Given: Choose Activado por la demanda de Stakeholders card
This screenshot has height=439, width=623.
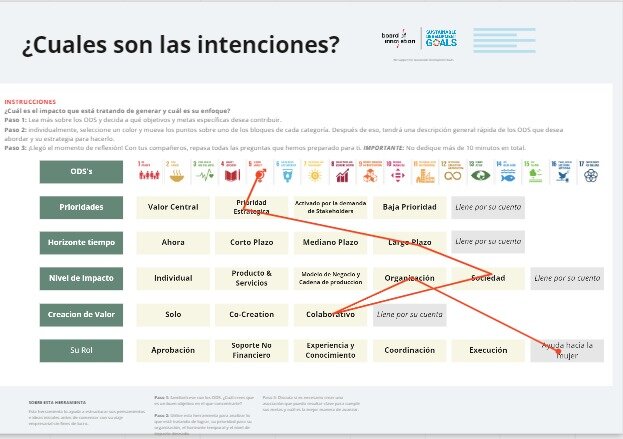Looking at the screenshot, I should tap(330, 207).
